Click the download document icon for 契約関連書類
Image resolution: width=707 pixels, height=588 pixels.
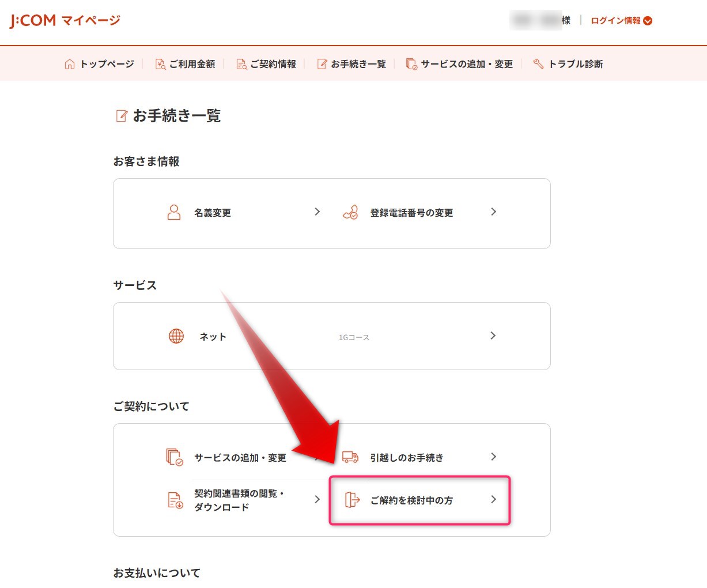175,500
